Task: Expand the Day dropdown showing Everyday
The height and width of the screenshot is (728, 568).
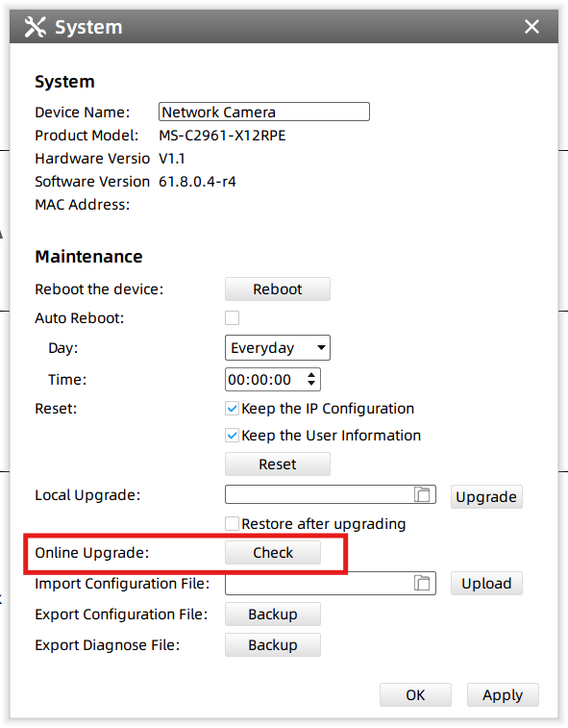Action: coord(278,348)
